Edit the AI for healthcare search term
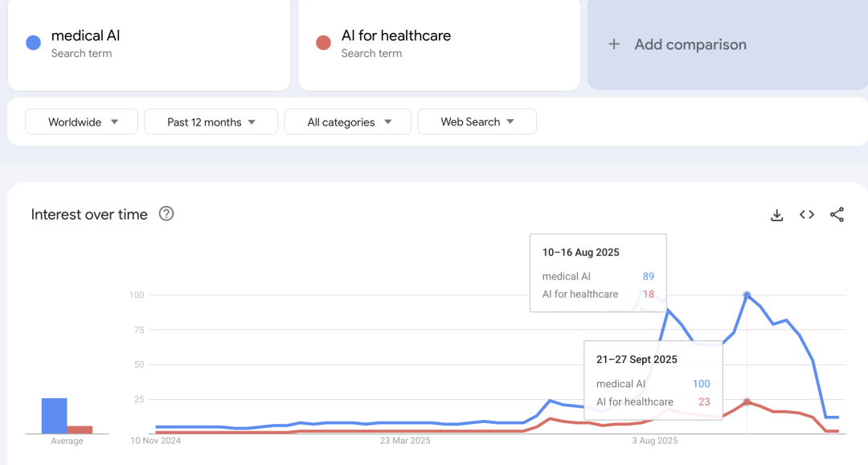This screenshot has height=465, width=868. (395, 36)
